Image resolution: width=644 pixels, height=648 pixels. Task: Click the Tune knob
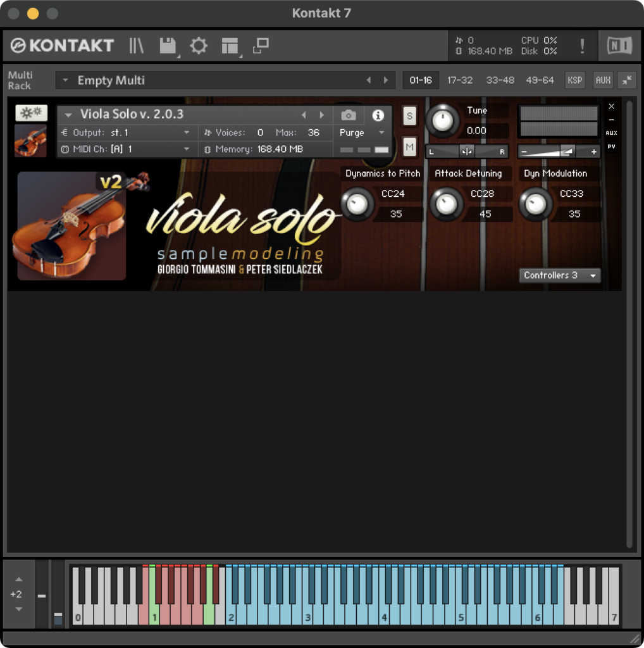tap(442, 121)
